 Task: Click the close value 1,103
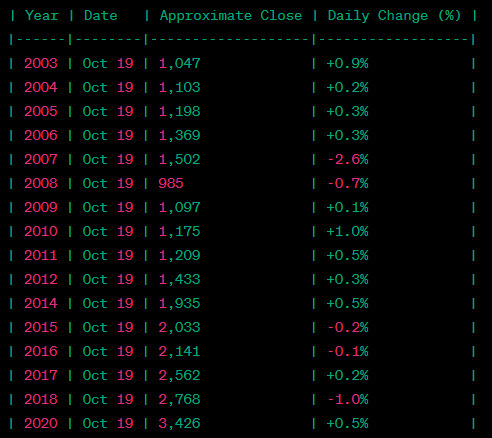click(x=180, y=87)
